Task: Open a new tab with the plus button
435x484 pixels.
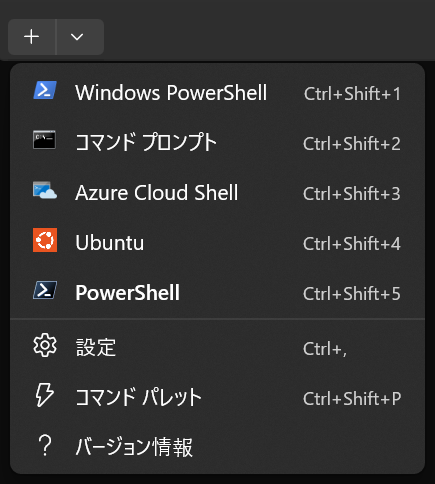Action: [x=32, y=37]
